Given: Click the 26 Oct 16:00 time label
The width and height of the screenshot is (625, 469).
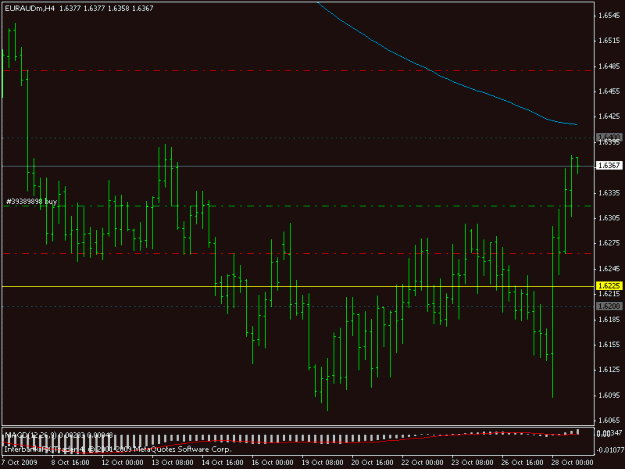Looking at the screenshot, I should [x=522, y=462].
